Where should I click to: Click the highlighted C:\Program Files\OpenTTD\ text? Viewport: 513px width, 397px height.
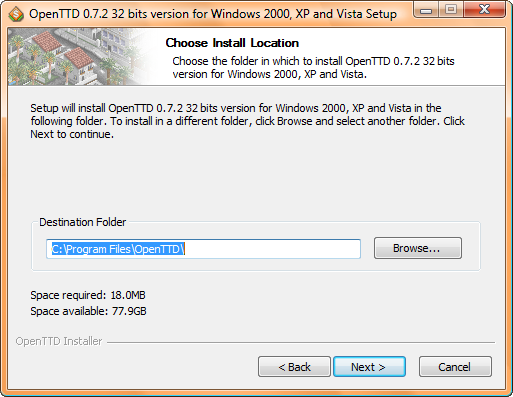(x=118, y=249)
